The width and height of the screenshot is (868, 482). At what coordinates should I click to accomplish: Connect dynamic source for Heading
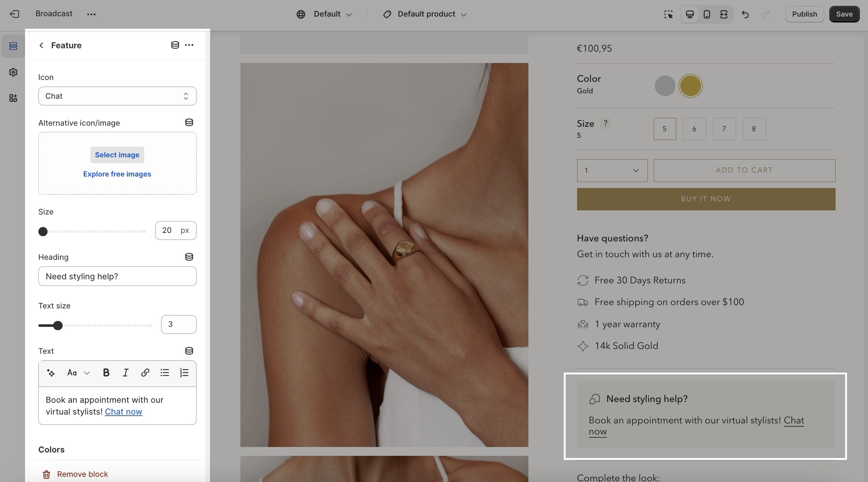[189, 257]
